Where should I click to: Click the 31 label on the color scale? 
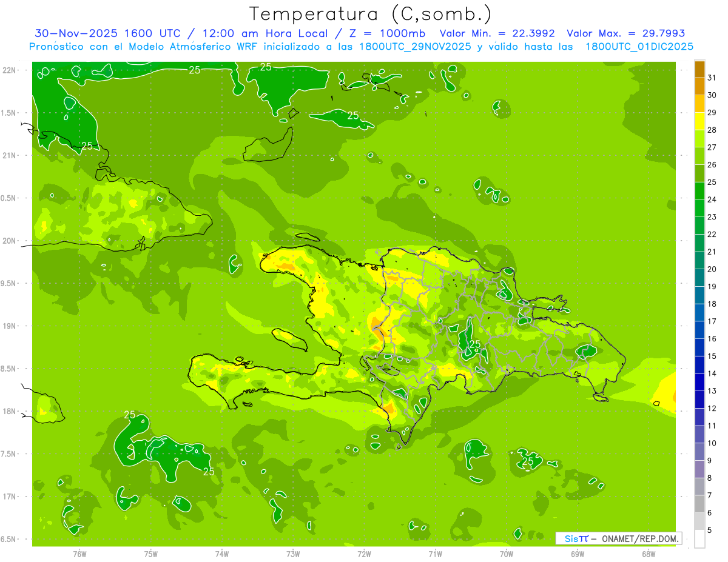pyautogui.click(x=712, y=78)
